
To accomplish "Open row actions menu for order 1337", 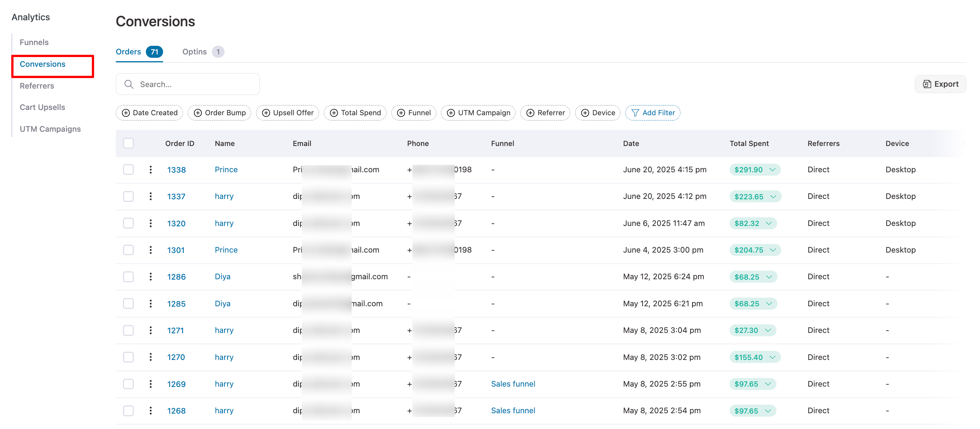I will coord(151,196).
